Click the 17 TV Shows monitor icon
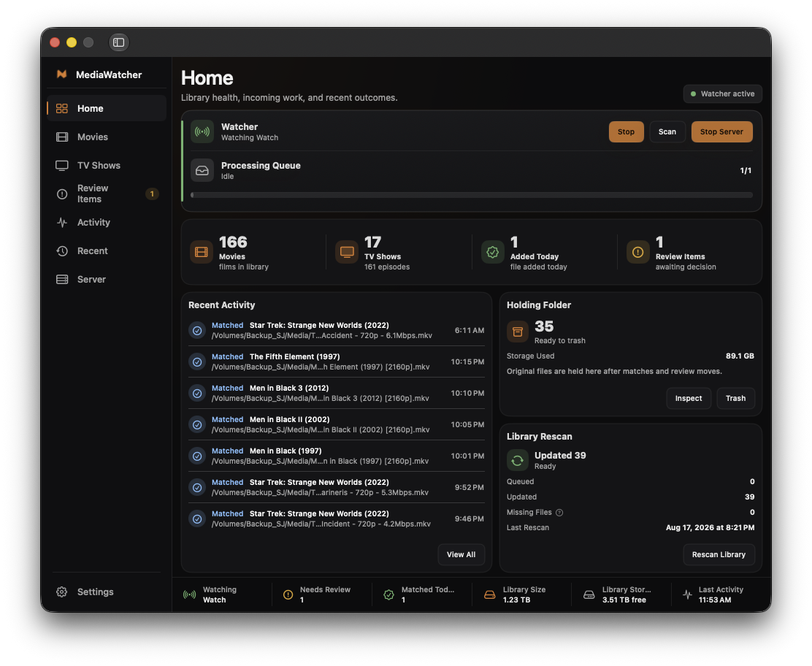 pos(347,252)
